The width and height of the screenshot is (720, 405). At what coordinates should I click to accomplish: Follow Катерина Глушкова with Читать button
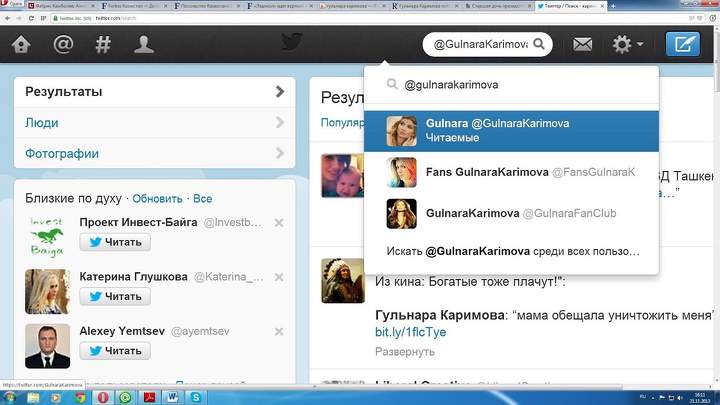pyautogui.click(x=115, y=296)
